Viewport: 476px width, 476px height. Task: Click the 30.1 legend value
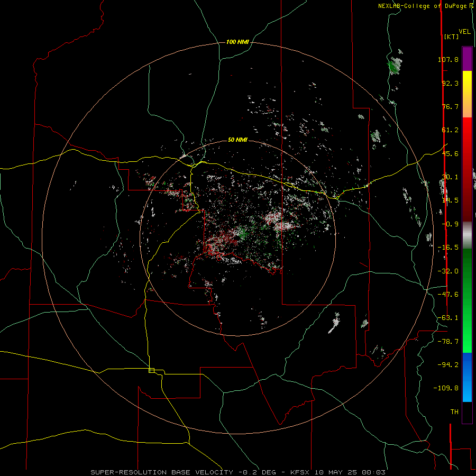450,177
